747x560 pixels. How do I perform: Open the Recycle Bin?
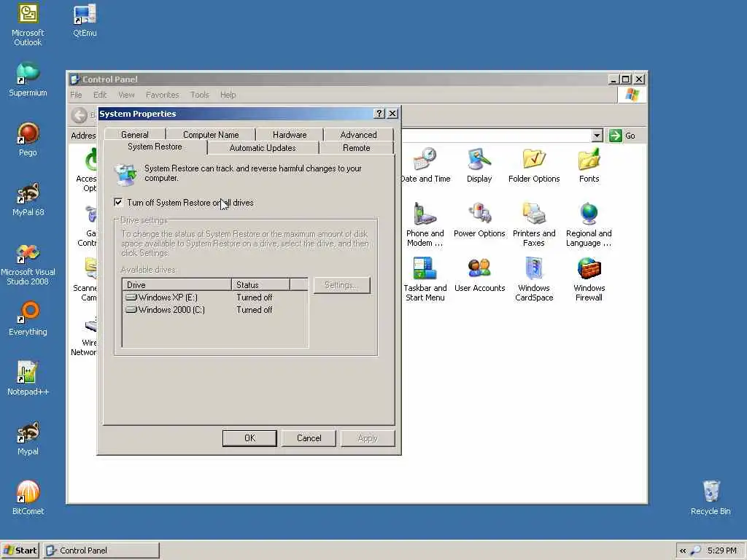[x=711, y=498]
